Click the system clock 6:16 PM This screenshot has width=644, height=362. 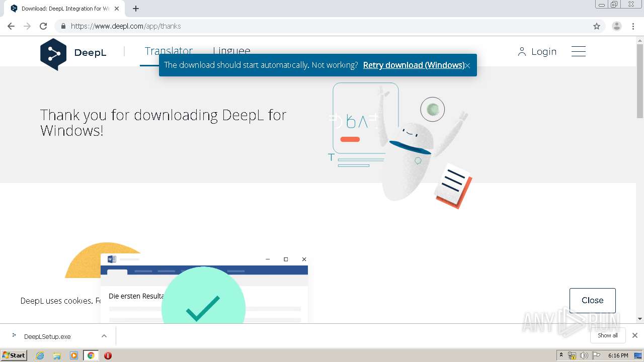[x=618, y=355]
